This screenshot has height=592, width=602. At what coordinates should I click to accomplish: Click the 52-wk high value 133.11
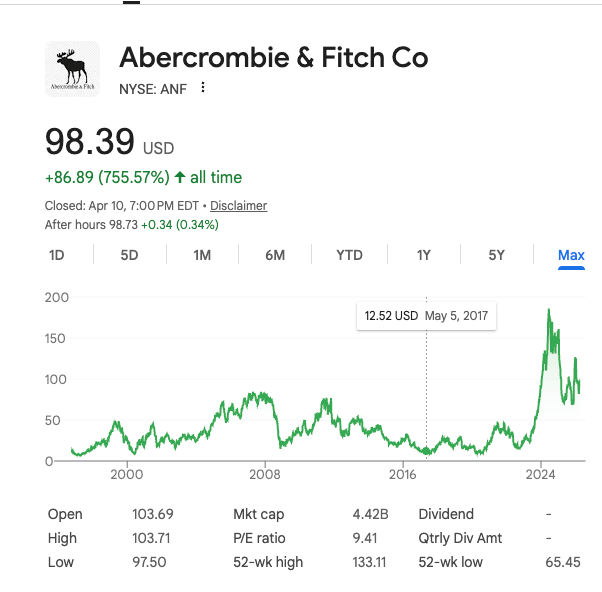[370, 562]
